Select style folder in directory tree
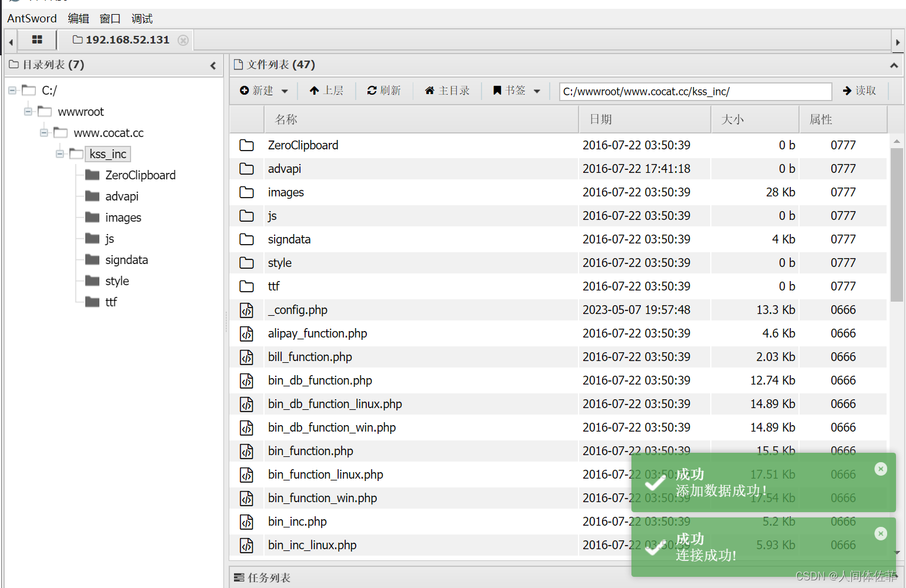Screen dimensions: 906x588 pos(117,280)
